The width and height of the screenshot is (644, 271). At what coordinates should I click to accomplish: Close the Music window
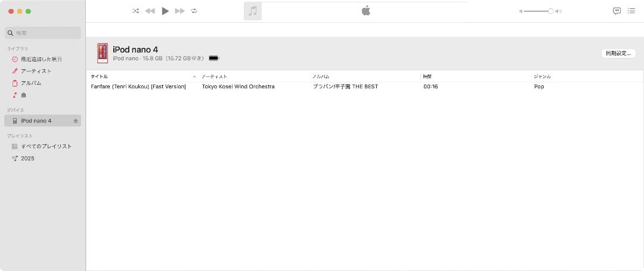pyautogui.click(x=11, y=11)
